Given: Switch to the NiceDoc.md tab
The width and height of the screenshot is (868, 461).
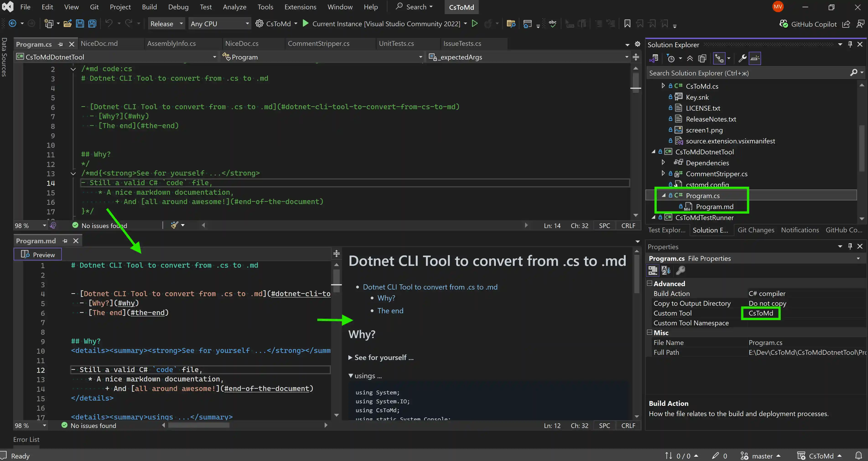Looking at the screenshot, I should (x=99, y=44).
